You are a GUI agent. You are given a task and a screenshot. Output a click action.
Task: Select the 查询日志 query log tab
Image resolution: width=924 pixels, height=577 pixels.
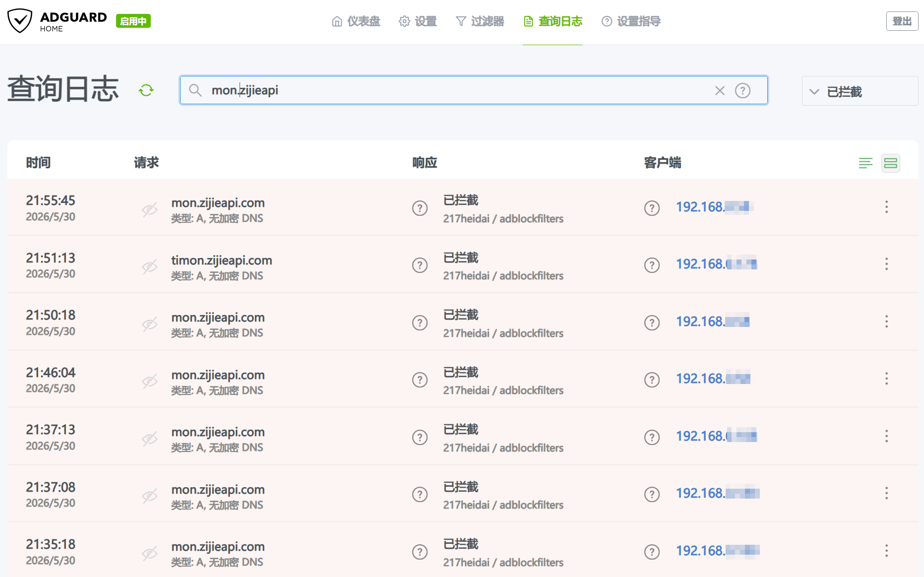tap(553, 21)
